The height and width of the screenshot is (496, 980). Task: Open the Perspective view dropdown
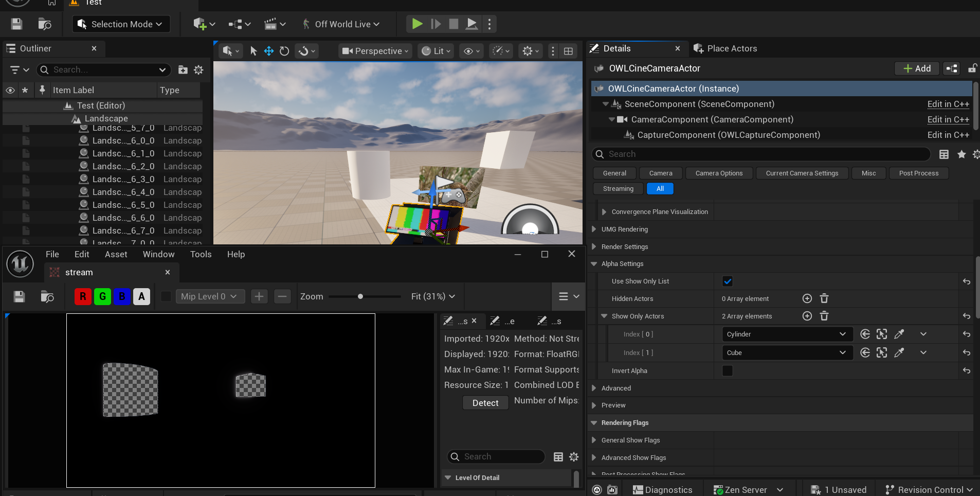point(375,51)
